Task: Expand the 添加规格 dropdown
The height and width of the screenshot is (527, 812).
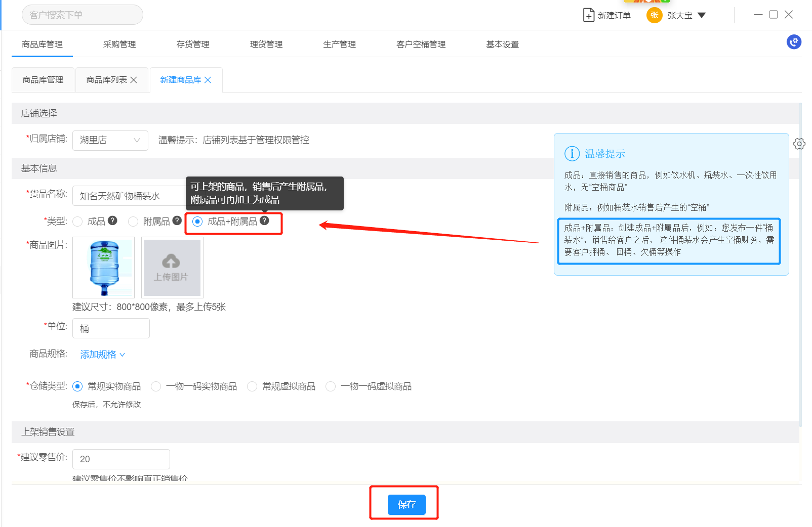Action: point(102,355)
